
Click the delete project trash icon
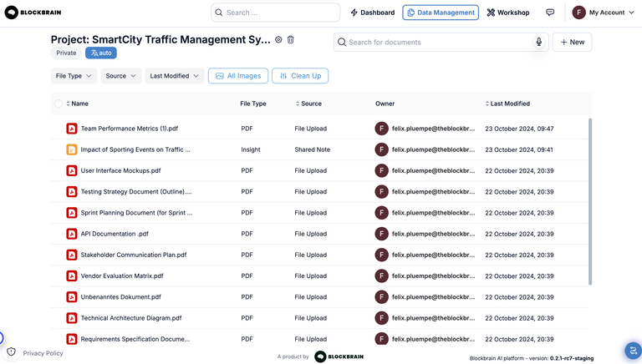click(x=291, y=40)
